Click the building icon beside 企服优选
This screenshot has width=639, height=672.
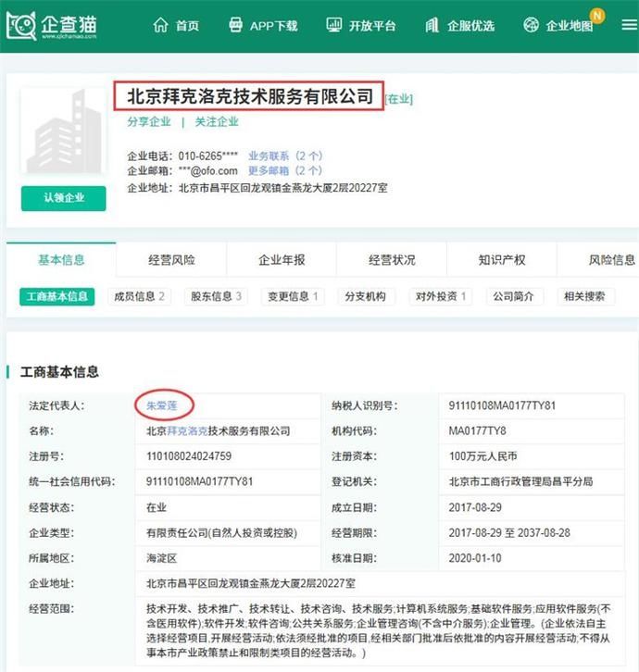click(432, 25)
